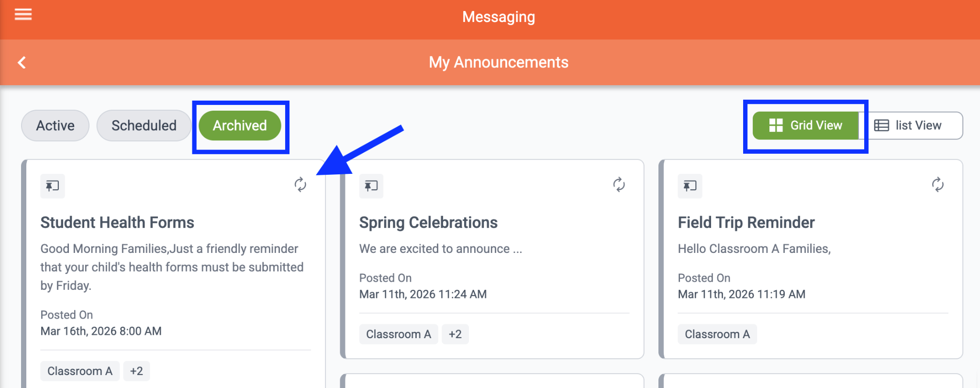Open the hamburger navigation menu
This screenshot has width=980, height=388.
coord(23,15)
